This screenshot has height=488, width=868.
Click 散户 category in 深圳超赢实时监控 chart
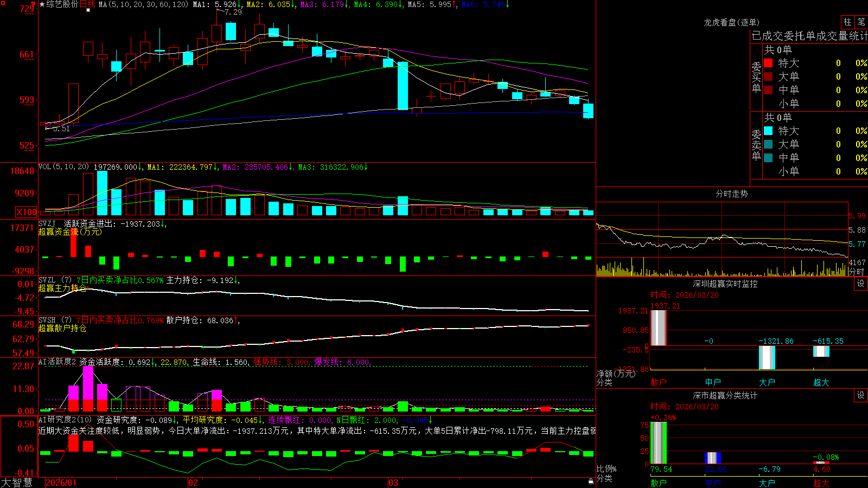[659, 382]
